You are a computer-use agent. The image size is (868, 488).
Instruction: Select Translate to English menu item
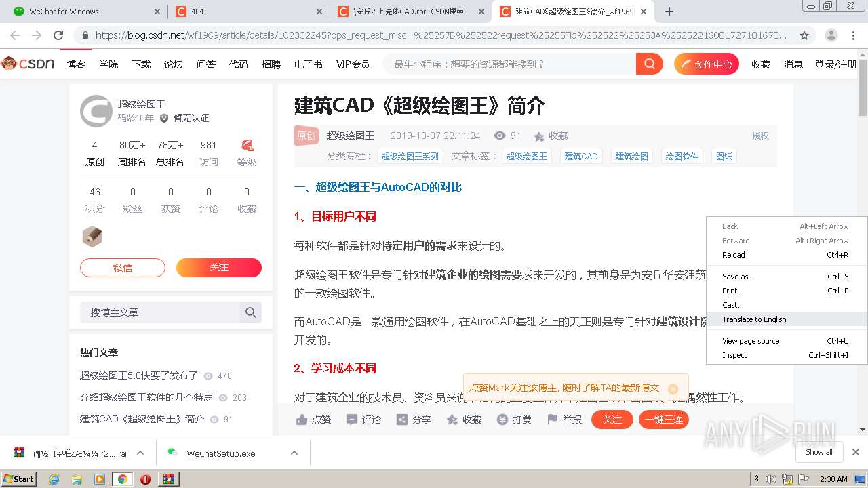click(x=786, y=319)
